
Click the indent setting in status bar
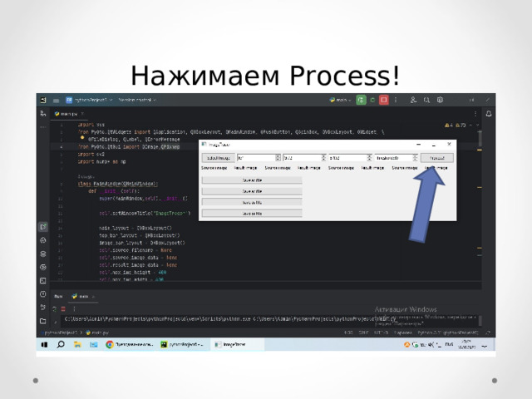pos(402,332)
